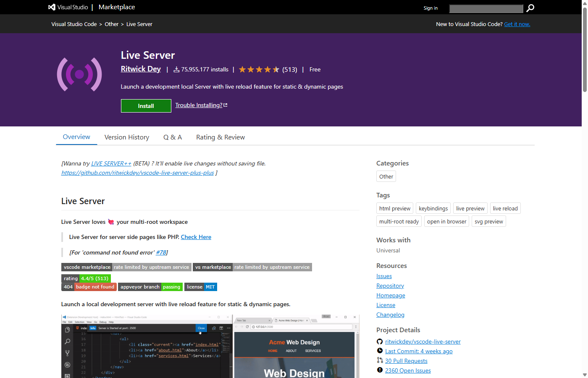Click the installs download icon

[x=176, y=69]
